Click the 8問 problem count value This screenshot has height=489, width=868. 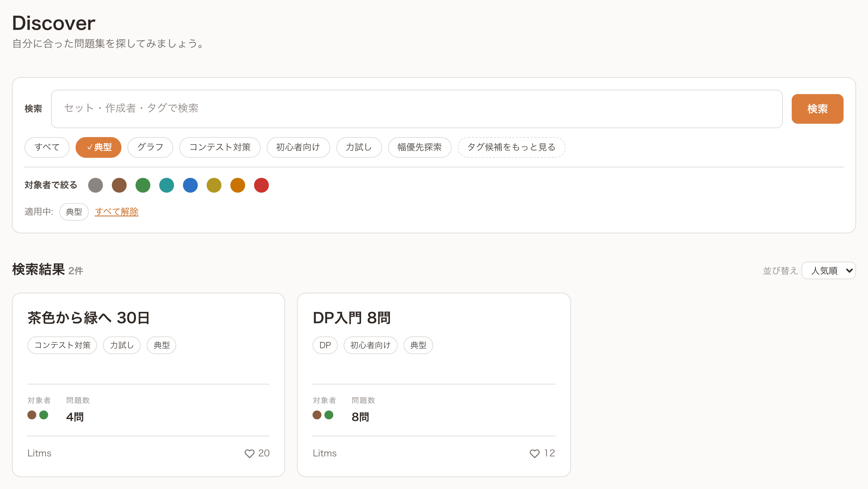point(360,417)
